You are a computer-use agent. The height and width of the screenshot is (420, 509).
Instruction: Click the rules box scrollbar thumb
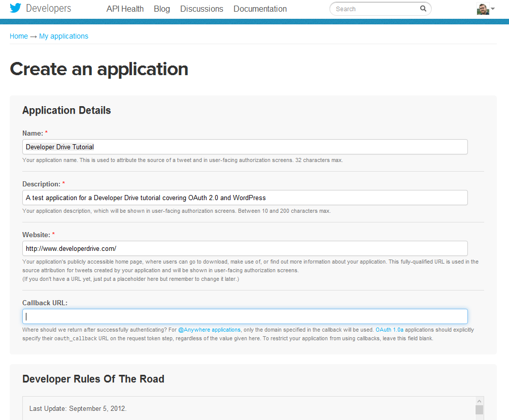tap(479, 410)
